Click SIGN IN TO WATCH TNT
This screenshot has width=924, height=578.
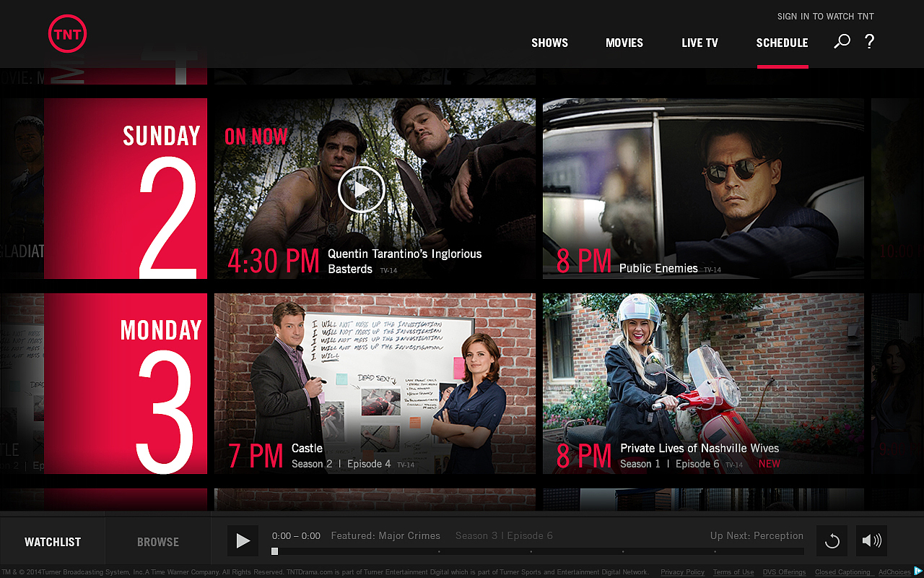coord(825,16)
